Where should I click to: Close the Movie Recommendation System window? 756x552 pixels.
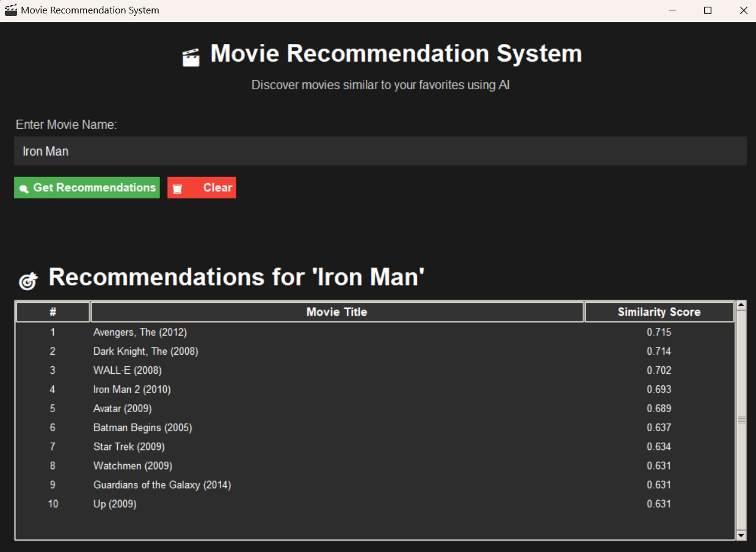[x=743, y=10]
